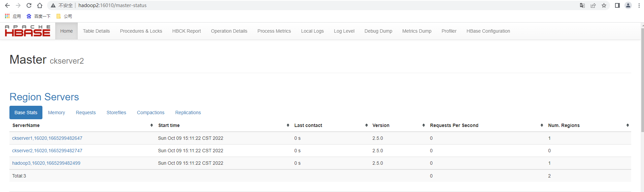The width and height of the screenshot is (644, 192).
Task: Select the Base Stats tab
Action: point(26,113)
